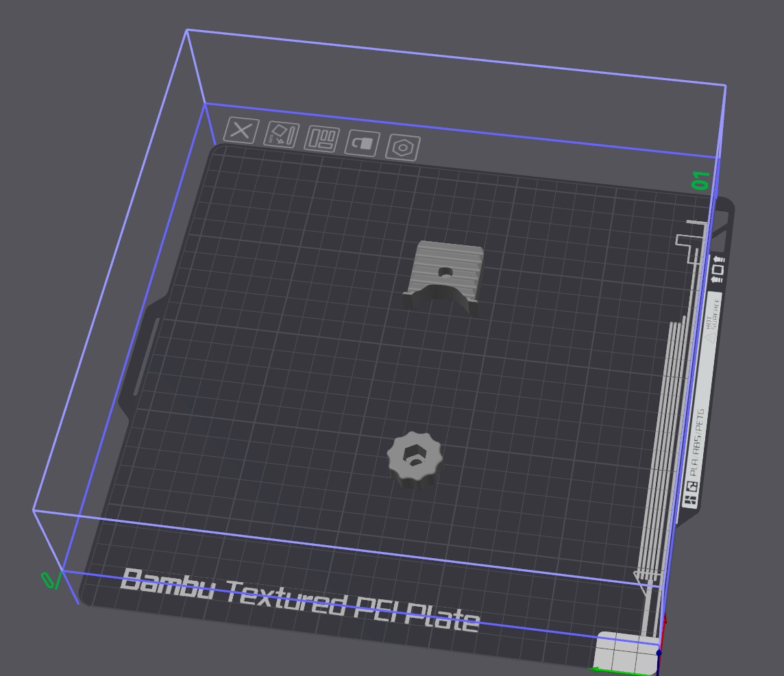The height and width of the screenshot is (676, 784).
Task: Click the Bambu Textured PEI Plate label
Action: (299, 601)
